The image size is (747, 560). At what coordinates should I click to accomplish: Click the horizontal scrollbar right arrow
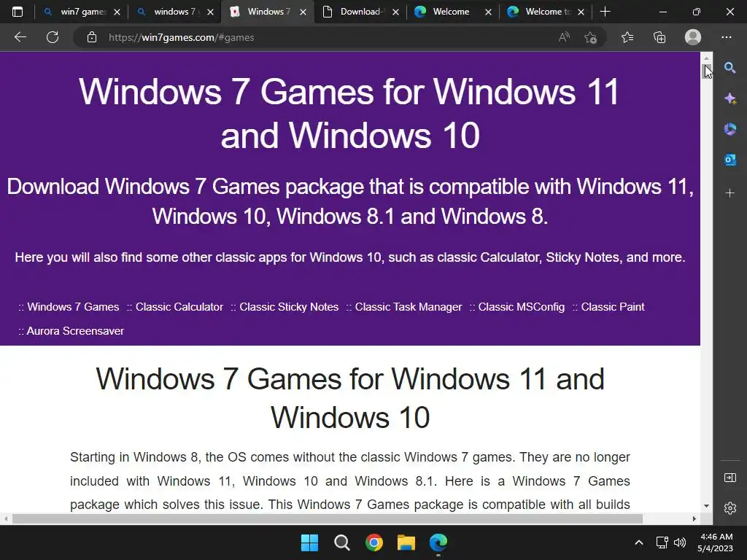pyautogui.click(x=694, y=518)
